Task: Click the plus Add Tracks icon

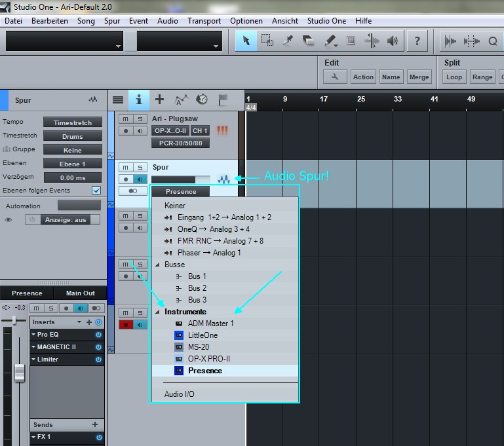Action: tap(159, 100)
